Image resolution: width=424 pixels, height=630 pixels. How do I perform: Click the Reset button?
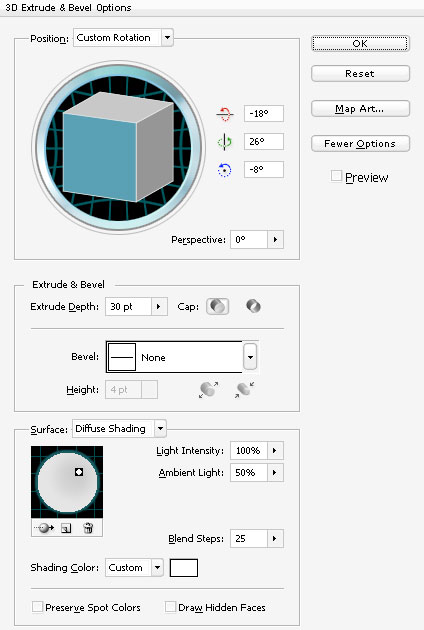point(360,74)
